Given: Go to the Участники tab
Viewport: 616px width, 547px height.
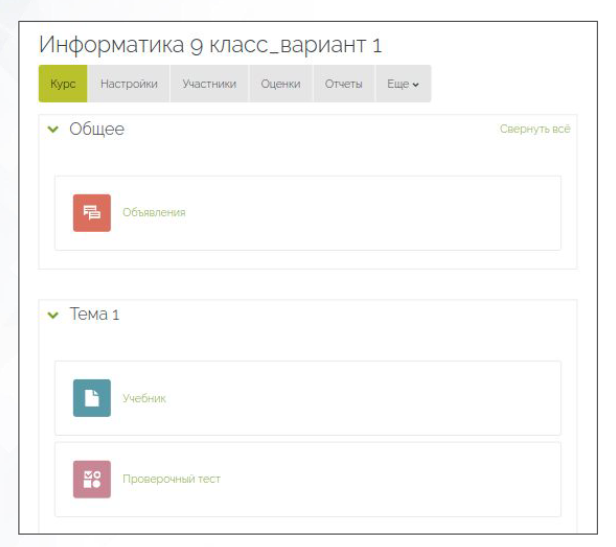Looking at the screenshot, I should [x=209, y=85].
